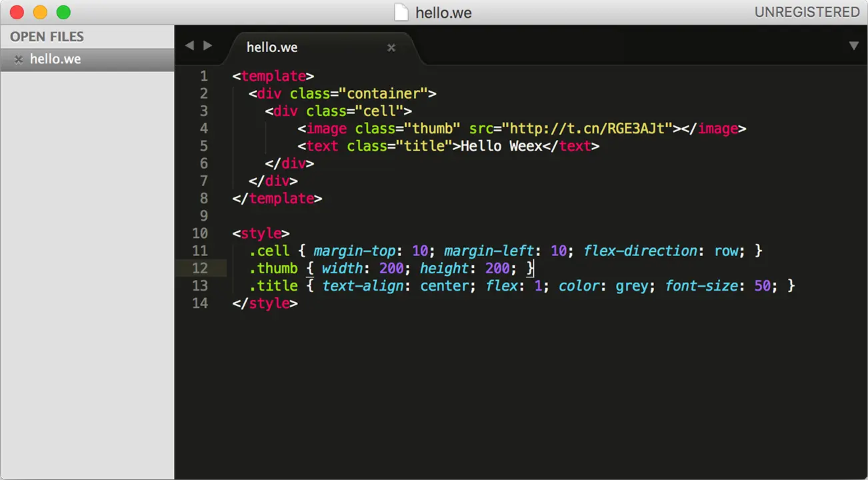Click the UNREGISTERED label
The width and height of the screenshot is (868, 480).
[807, 12]
